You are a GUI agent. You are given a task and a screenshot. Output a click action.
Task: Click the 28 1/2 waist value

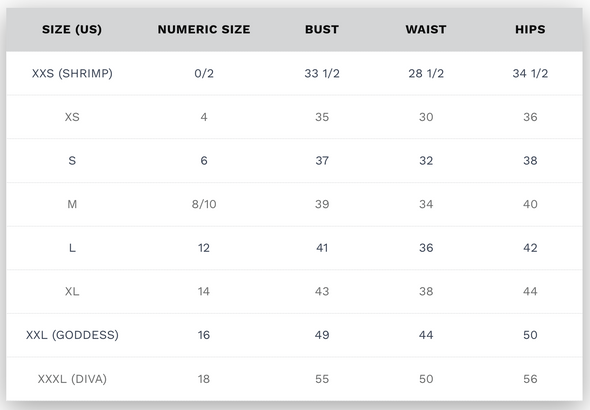(426, 73)
